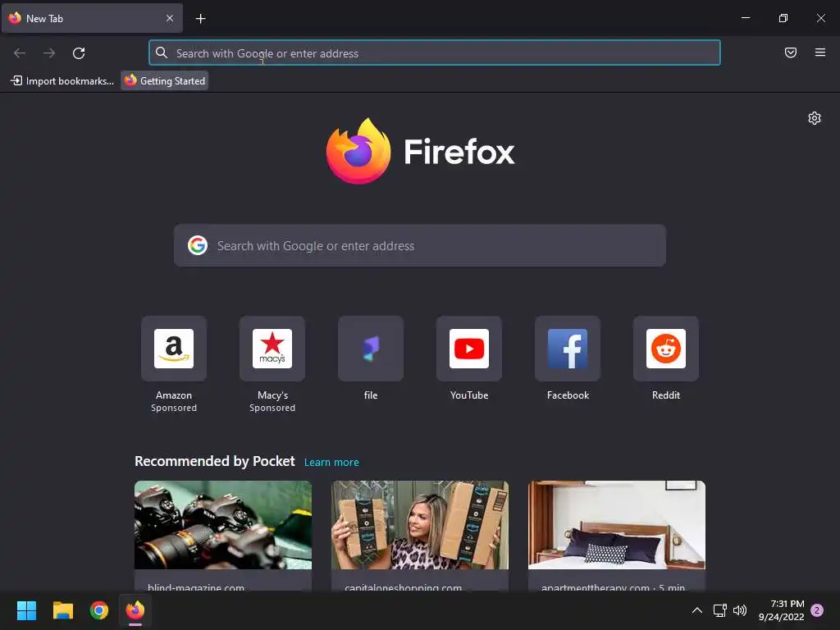The height and width of the screenshot is (630, 840).
Task: Click the network status tray icon
Action: (x=719, y=610)
